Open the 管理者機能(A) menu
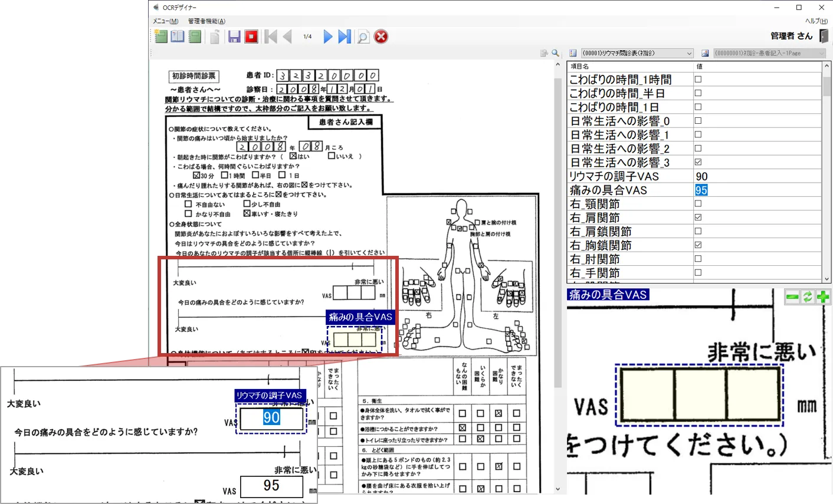This screenshot has height=504, width=833. coord(206,21)
